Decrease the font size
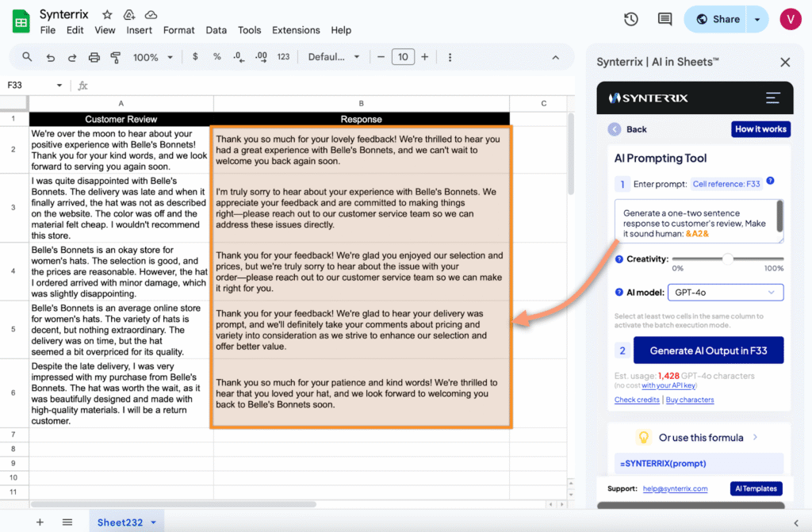Viewport: 812px width, 532px height. [381, 57]
